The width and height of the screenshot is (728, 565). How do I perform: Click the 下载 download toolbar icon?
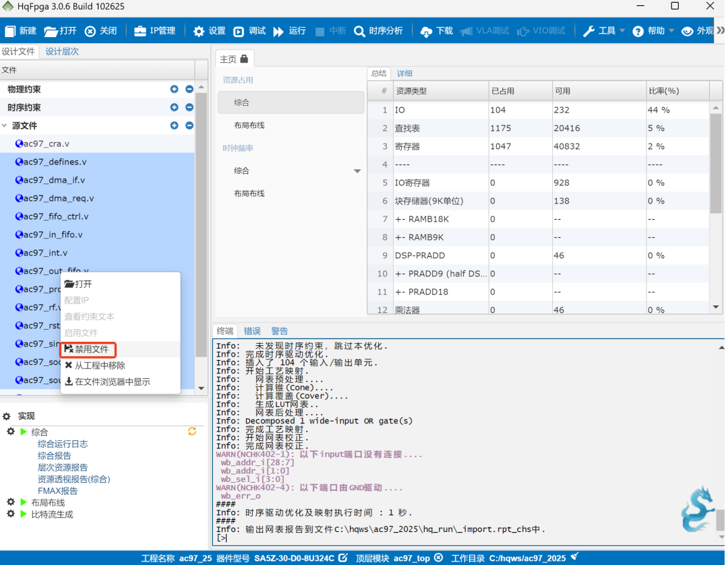click(426, 32)
